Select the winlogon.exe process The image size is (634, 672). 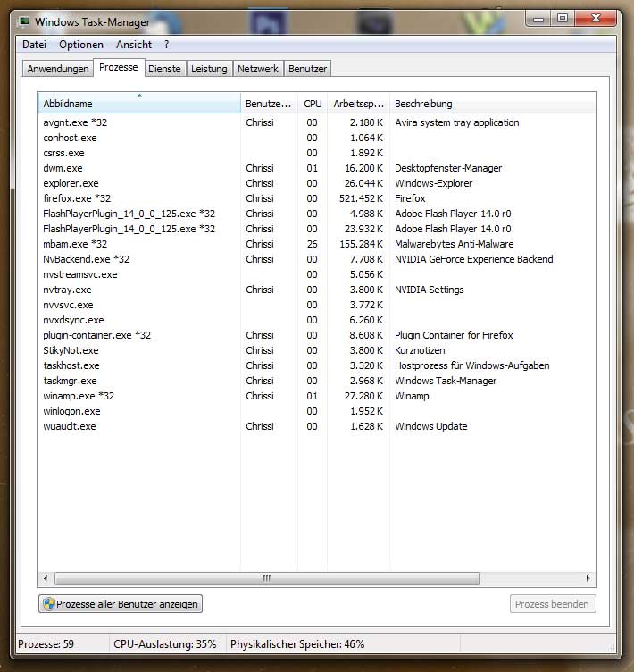317,411
